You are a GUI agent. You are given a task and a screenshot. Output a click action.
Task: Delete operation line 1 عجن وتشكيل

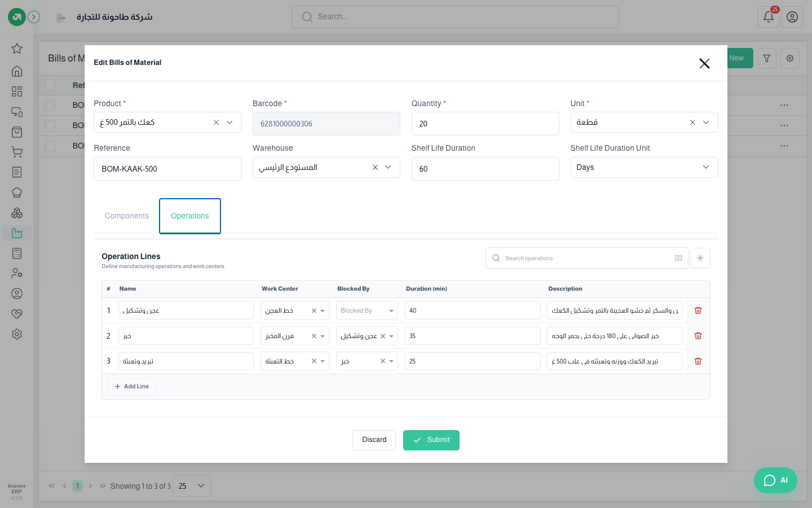698,310
